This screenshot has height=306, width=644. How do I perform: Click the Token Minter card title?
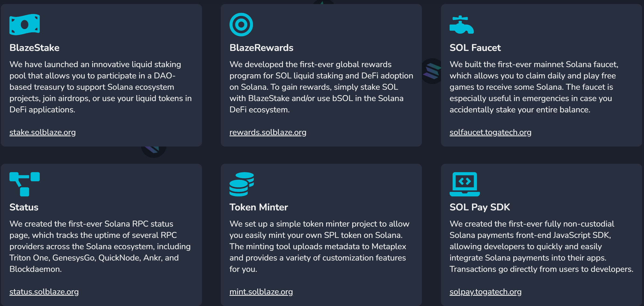[258, 207]
